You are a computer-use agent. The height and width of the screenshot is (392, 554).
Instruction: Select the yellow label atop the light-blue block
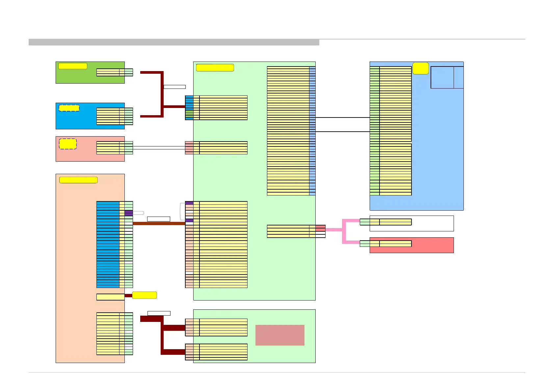421,68
